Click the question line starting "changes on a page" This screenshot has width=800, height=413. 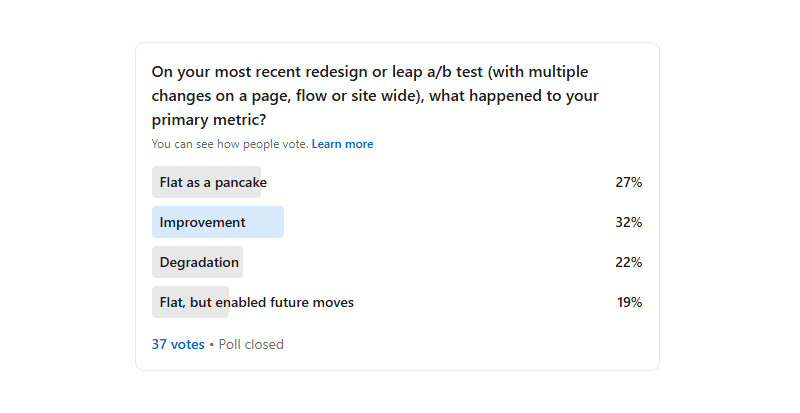point(375,96)
